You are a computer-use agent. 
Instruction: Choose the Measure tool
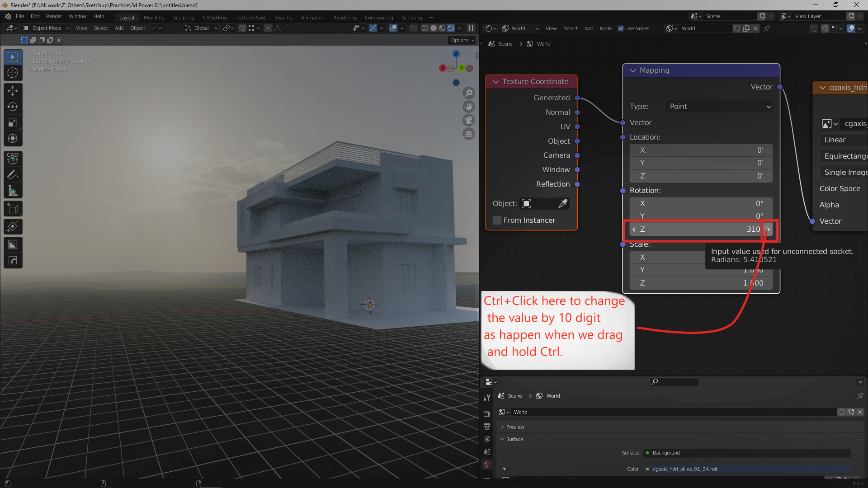[x=13, y=191]
